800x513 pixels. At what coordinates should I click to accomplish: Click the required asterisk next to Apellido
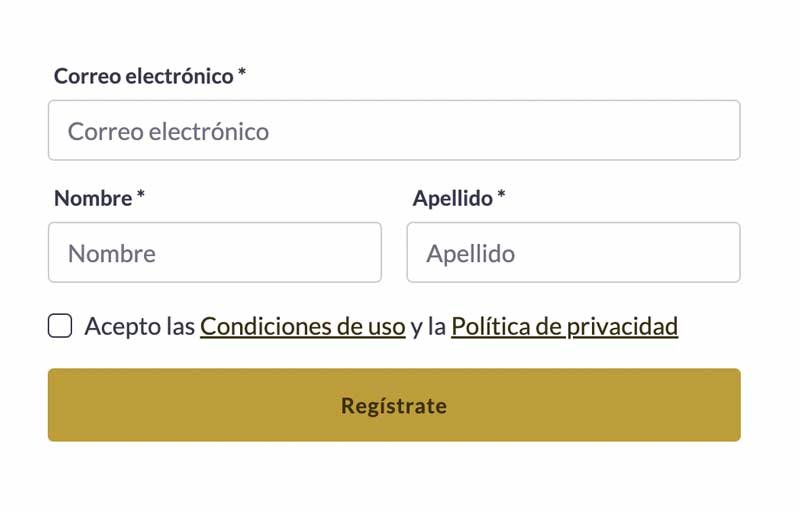[501, 197]
